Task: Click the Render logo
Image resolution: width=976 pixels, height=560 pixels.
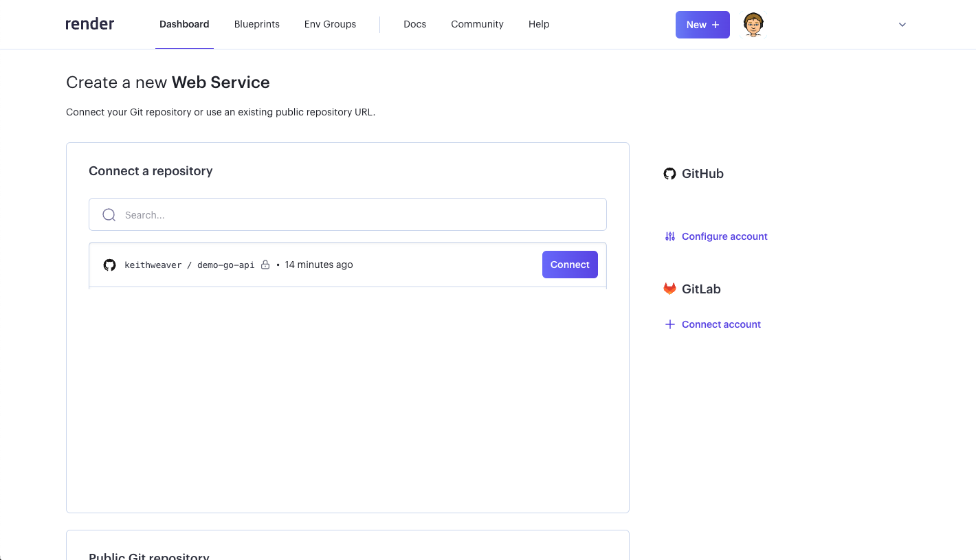Action: click(90, 24)
